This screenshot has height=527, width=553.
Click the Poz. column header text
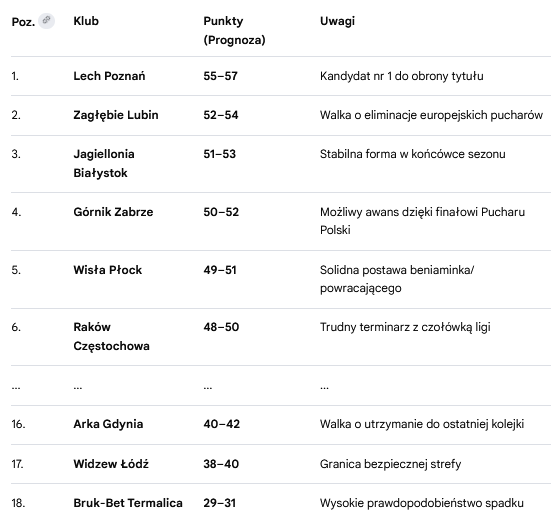pos(23,22)
